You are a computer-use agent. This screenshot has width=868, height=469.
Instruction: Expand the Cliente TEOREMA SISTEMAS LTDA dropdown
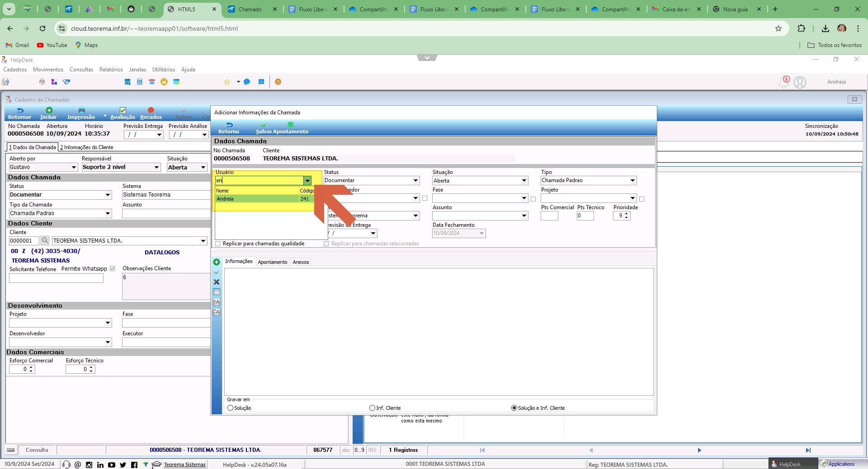203,241
